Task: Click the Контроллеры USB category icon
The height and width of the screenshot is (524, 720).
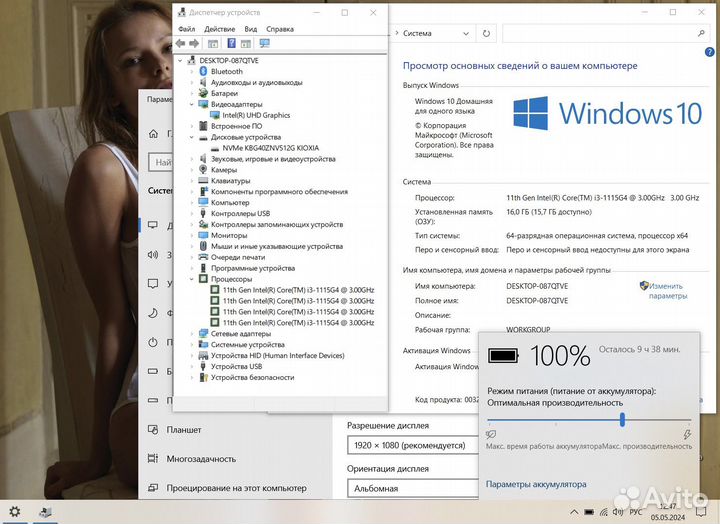Action: click(203, 213)
